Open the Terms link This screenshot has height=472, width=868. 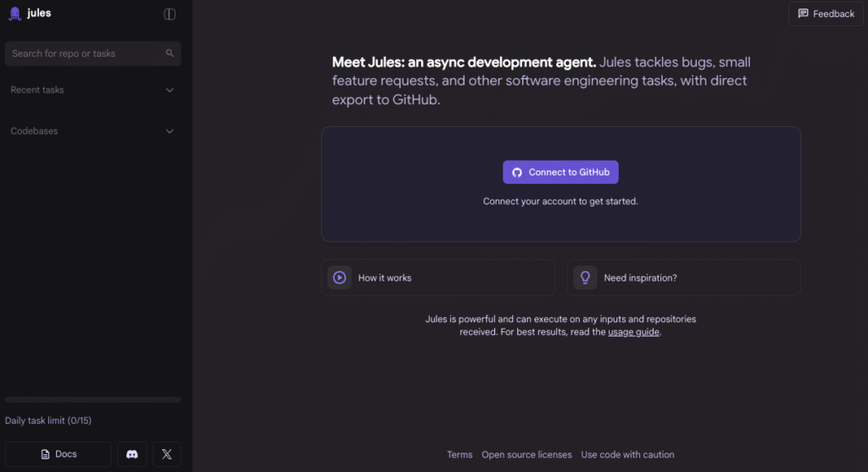click(460, 455)
